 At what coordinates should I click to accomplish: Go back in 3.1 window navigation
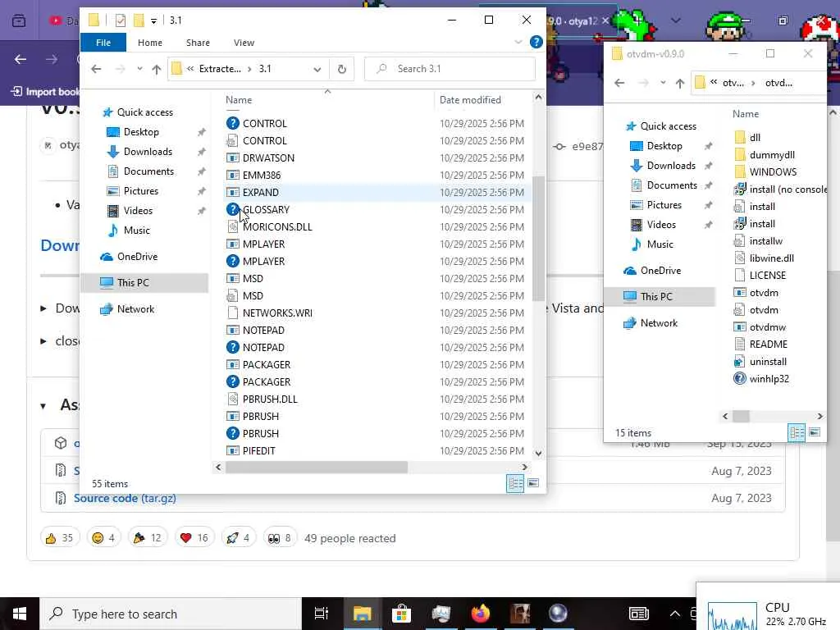tap(97, 69)
